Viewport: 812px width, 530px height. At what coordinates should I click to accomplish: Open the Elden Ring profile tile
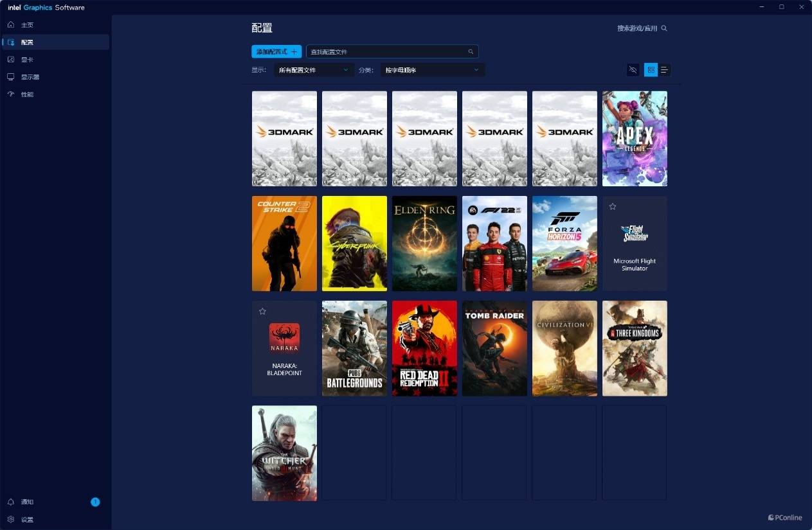(x=424, y=243)
